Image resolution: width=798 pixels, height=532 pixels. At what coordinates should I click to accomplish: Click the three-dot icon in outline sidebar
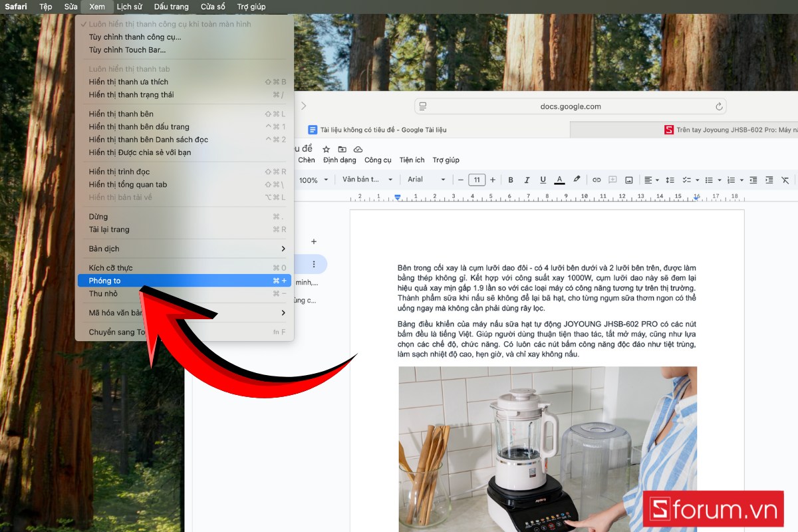(x=314, y=264)
